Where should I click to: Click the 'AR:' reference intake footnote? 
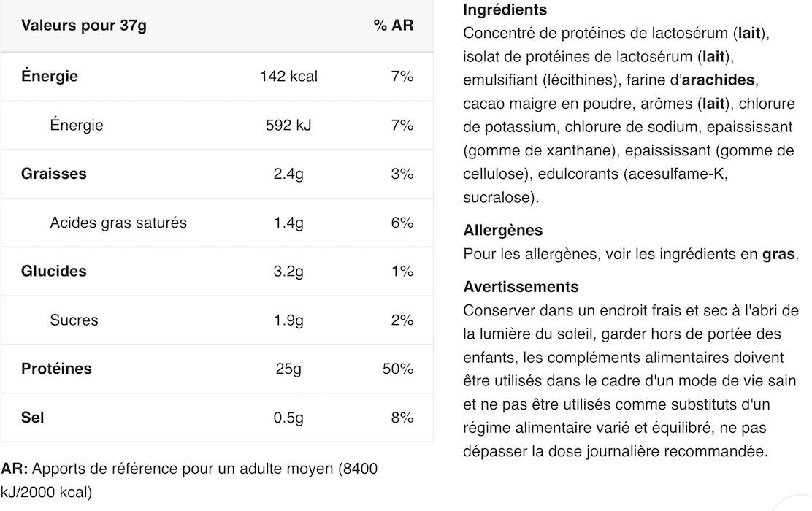pyautogui.click(x=190, y=480)
